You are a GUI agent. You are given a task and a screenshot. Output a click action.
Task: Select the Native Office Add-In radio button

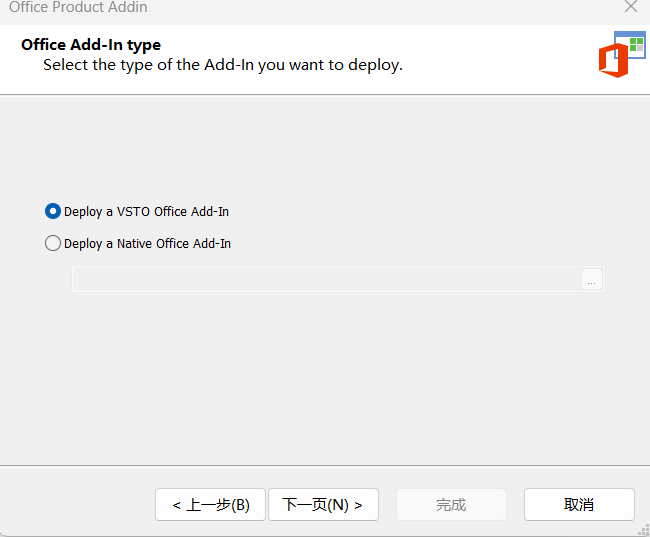53,243
